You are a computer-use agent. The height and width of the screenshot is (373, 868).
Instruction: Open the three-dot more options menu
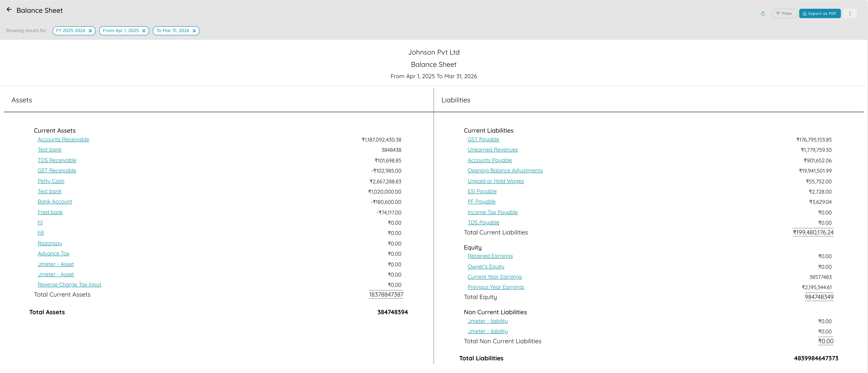[850, 14]
